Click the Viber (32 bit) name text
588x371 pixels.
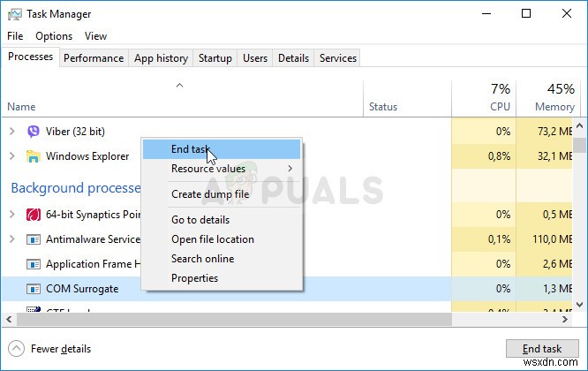point(75,132)
